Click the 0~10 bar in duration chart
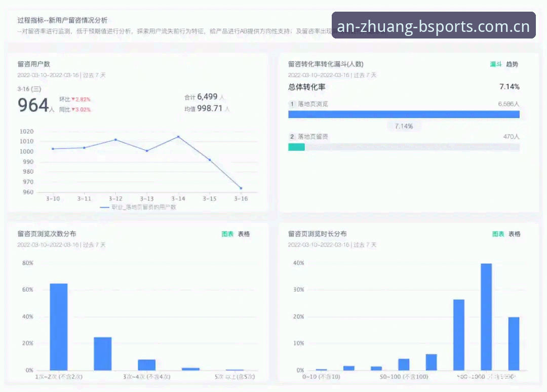Image resolution: width=547 pixels, height=392 pixels. 321,369
